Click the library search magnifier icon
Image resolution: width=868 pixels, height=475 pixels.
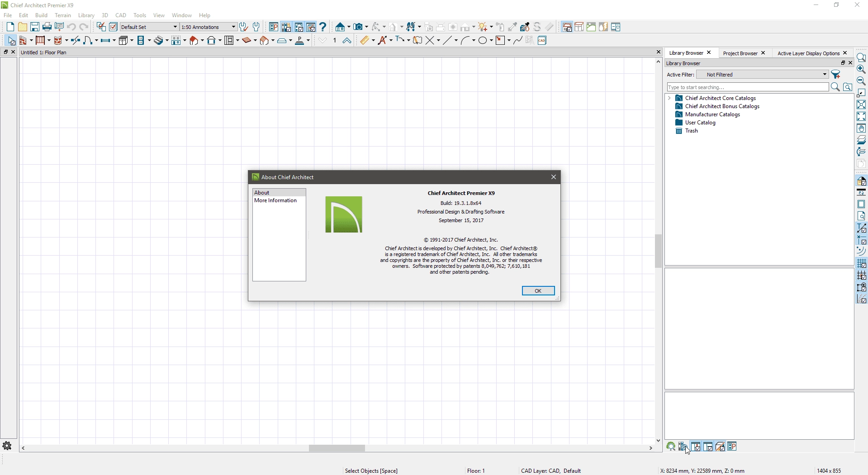tap(835, 87)
